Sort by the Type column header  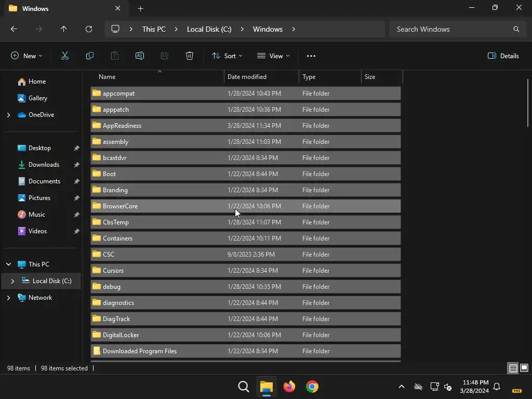(330, 77)
